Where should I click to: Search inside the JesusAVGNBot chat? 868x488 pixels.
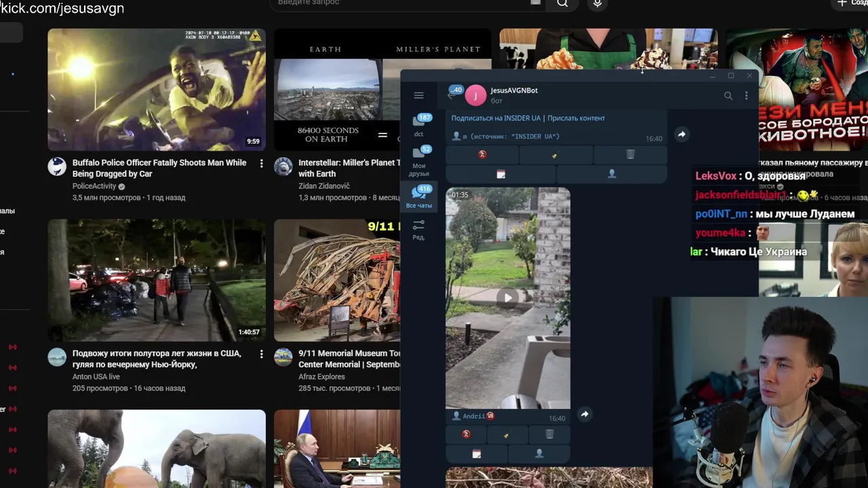(728, 96)
